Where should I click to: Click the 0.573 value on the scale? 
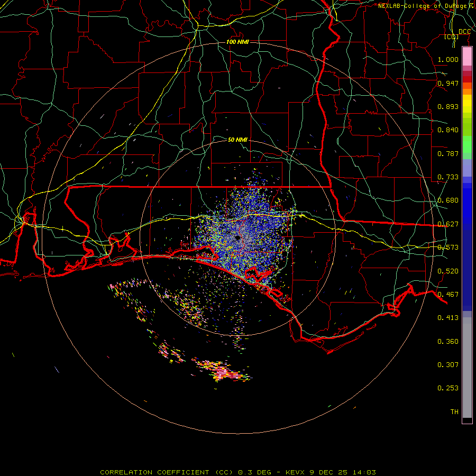(448, 248)
